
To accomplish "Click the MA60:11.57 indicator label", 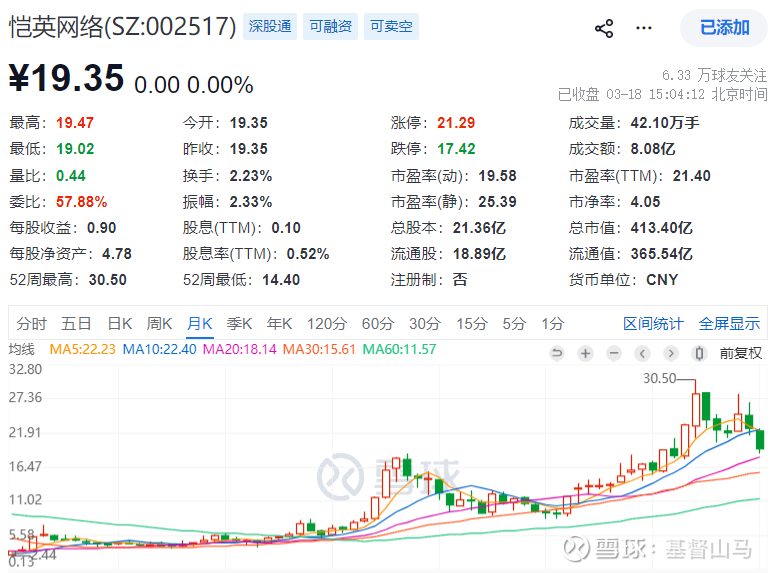I will click(399, 350).
